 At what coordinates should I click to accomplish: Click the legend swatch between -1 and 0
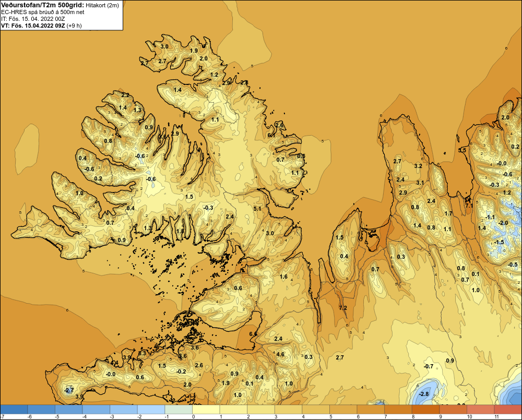(179, 410)
